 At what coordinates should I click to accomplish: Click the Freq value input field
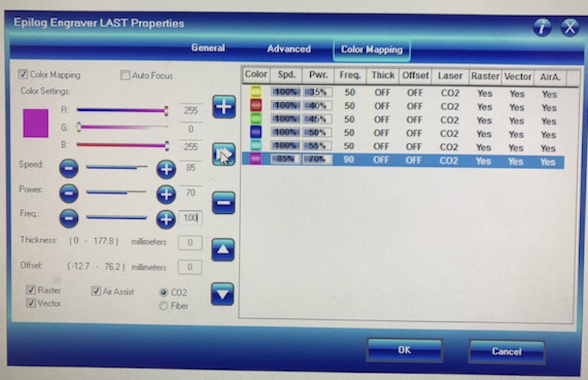tap(190, 218)
